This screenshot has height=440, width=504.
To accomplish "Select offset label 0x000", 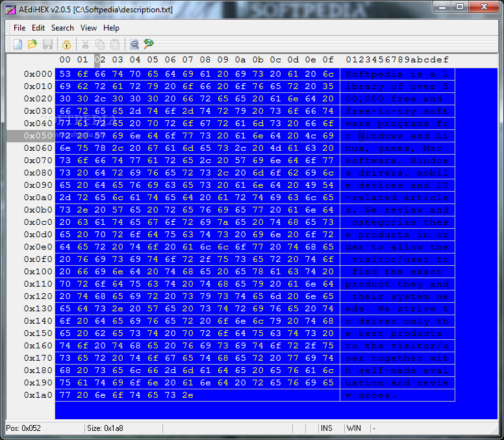I will click(38, 74).
